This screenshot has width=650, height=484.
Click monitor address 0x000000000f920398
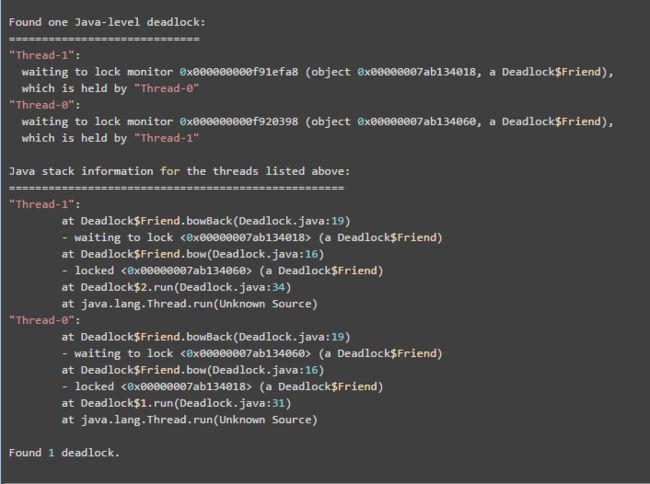click(x=239, y=121)
